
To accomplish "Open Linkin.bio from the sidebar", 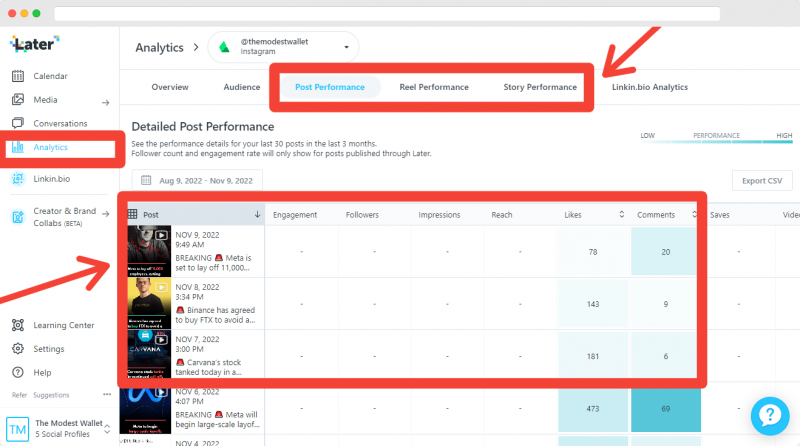I will click(52, 179).
